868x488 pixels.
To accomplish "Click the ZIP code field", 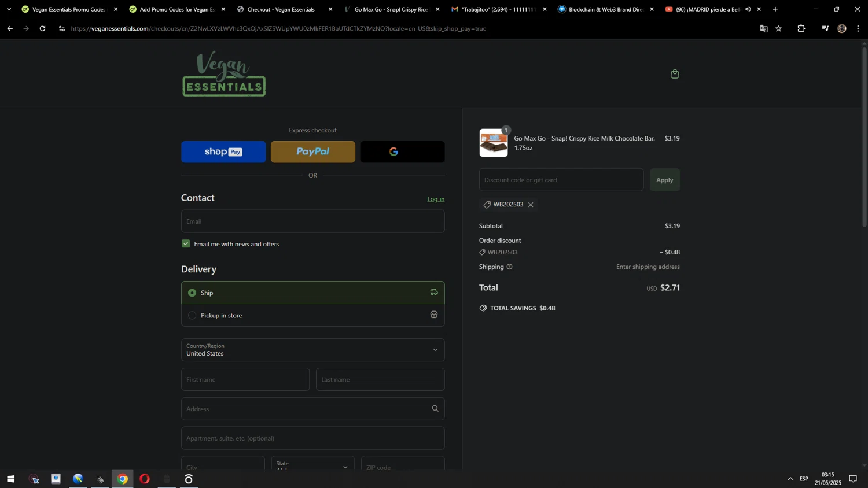I will (x=403, y=464).
